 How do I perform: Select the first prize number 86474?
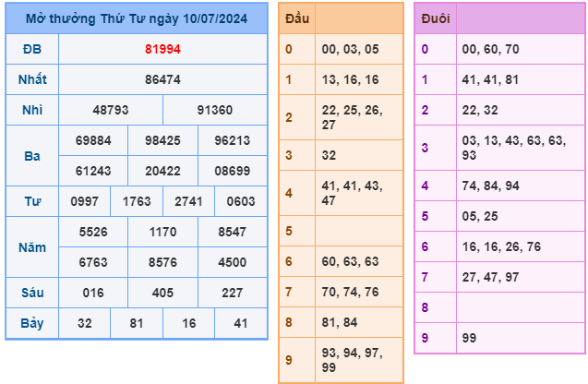(162, 80)
